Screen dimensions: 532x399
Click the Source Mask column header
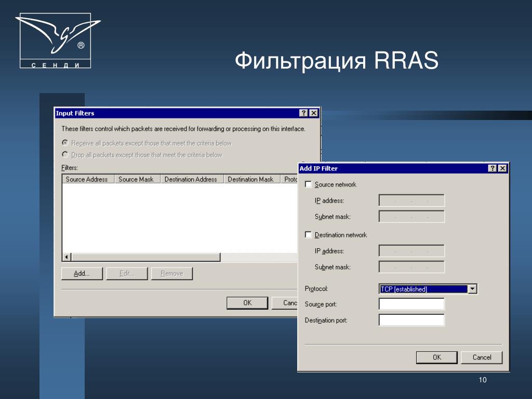pos(137,179)
